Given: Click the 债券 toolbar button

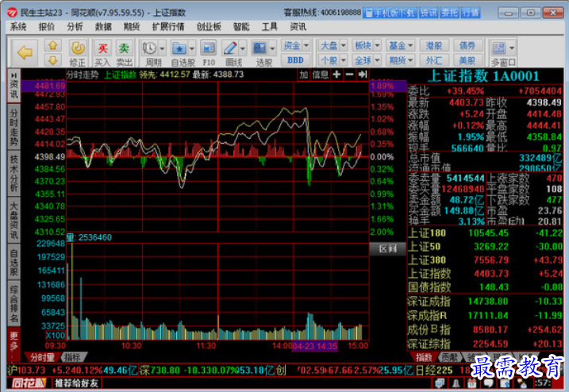Looking at the screenshot, I should (467, 45).
